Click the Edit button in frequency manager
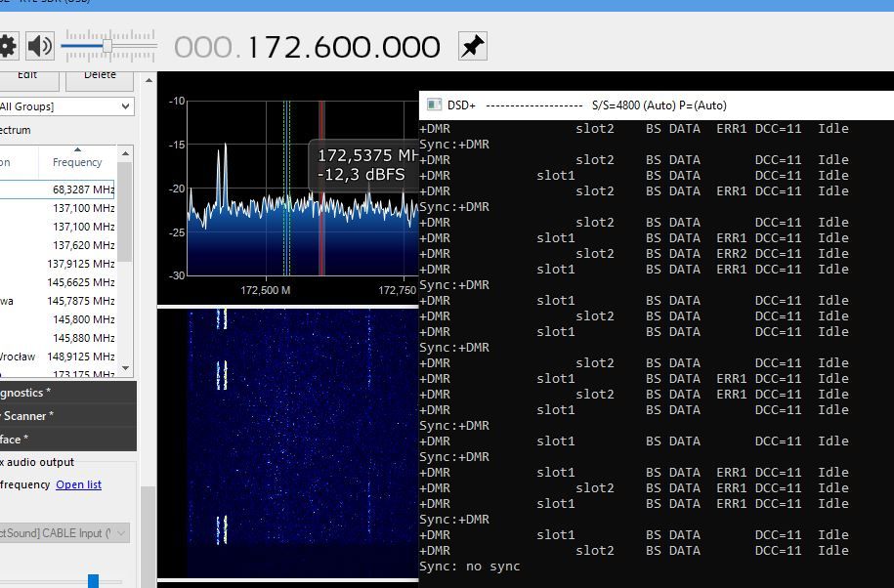Image resolution: width=894 pixels, height=588 pixels. 27,80
